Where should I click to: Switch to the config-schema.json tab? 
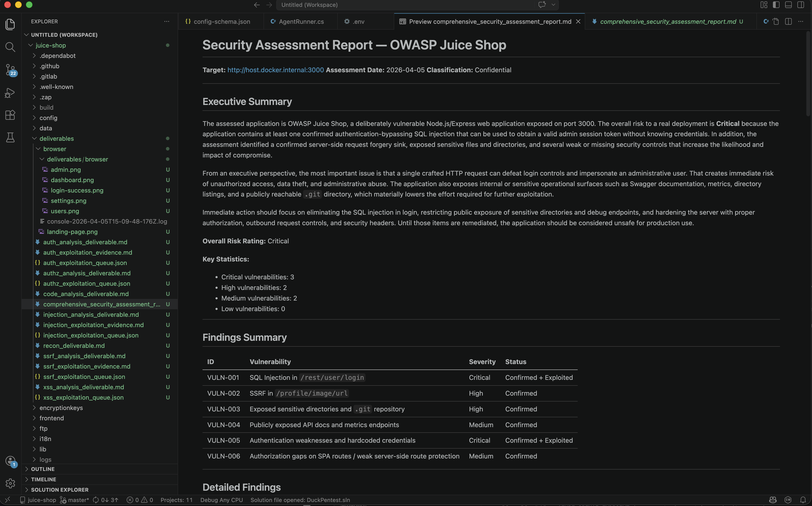pyautogui.click(x=221, y=21)
